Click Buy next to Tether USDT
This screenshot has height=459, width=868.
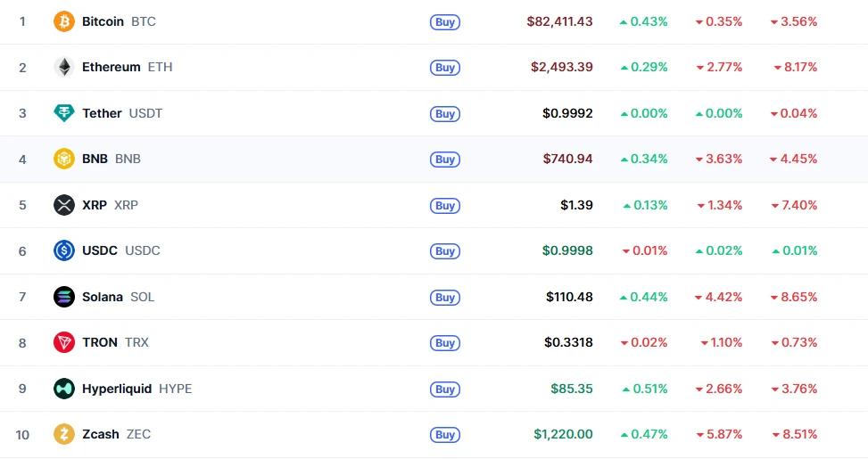(x=445, y=114)
